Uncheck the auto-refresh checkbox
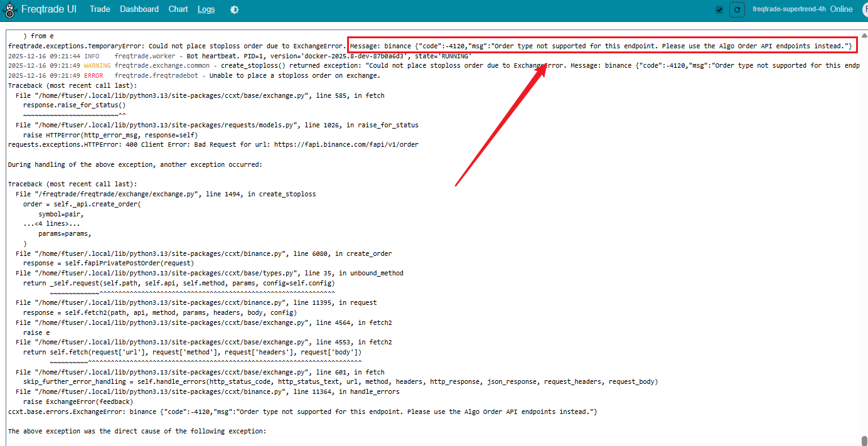868x446 pixels. 719,9
